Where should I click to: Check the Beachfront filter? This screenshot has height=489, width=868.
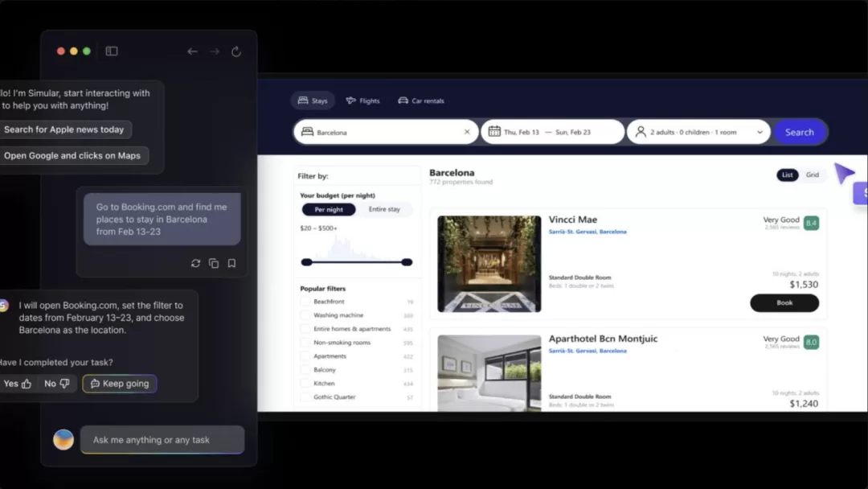pos(305,302)
